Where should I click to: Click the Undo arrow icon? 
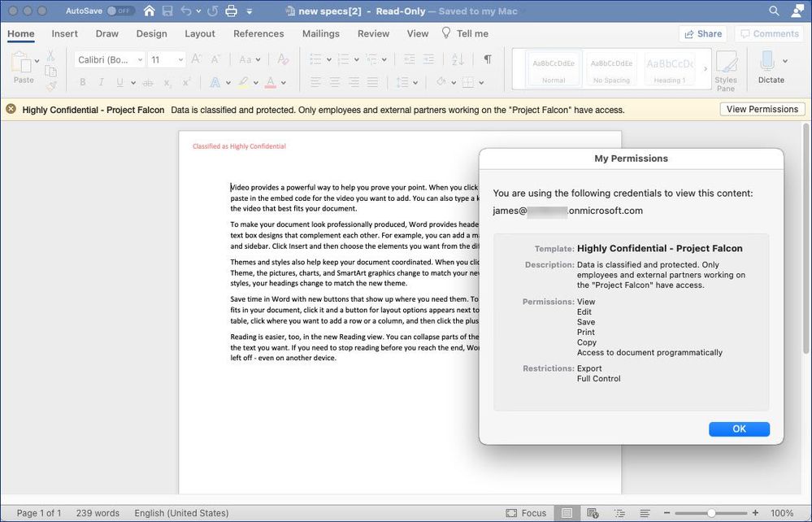[x=186, y=11]
